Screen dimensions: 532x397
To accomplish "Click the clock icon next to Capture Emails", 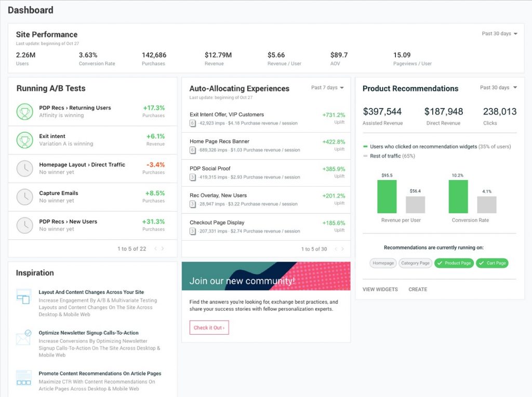I will tap(24, 197).
